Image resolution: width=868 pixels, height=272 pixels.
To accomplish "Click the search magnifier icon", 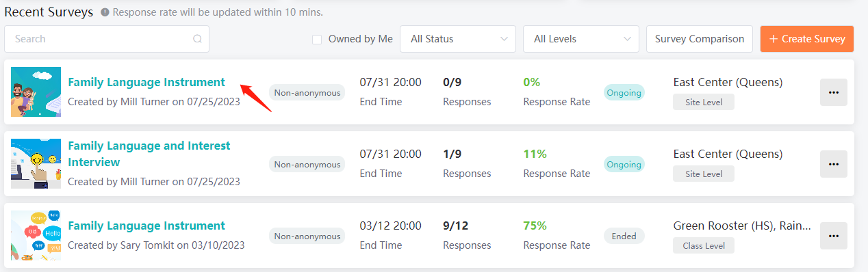I will click(x=197, y=39).
